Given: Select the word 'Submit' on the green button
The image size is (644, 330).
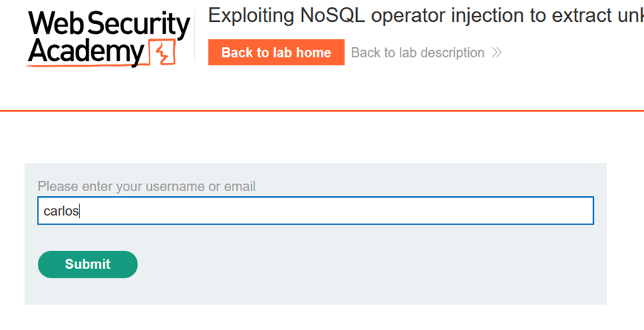Looking at the screenshot, I should tap(88, 265).
